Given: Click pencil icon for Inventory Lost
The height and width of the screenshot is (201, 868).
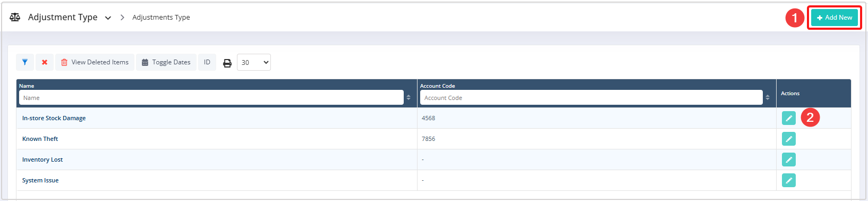Looking at the screenshot, I should 789,160.
